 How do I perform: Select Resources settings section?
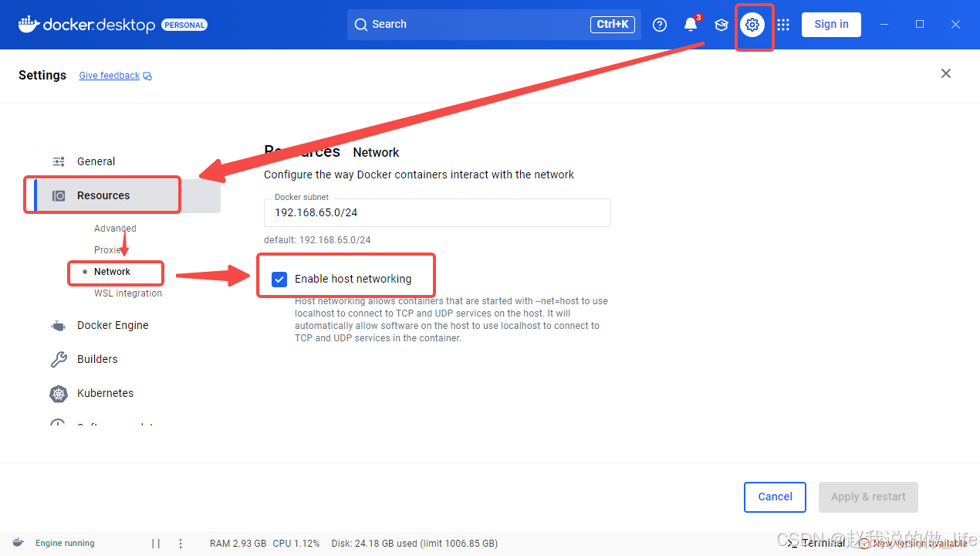tap(127, 195)
